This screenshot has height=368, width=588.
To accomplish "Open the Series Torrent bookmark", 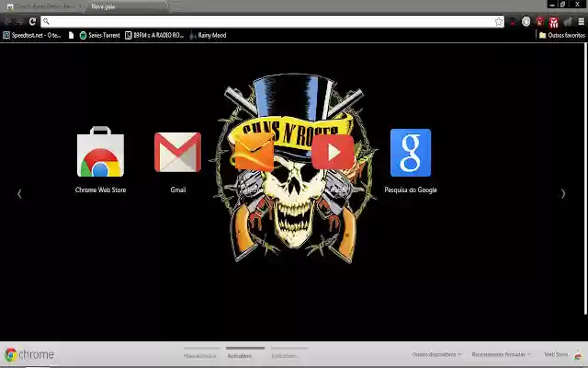I will 100,35.
